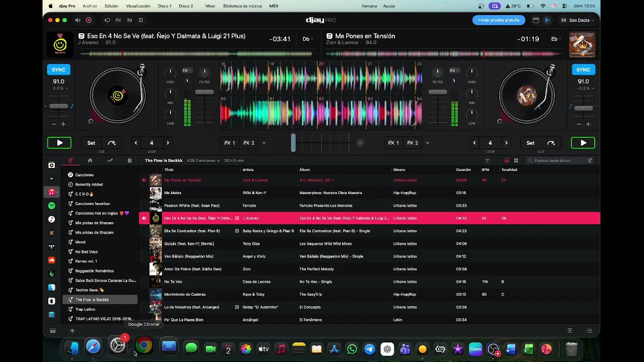This screenshot has height=362, width=644.
Task: Click the jump-to-cue arrow on the left deck
Action: pos(112,143)
